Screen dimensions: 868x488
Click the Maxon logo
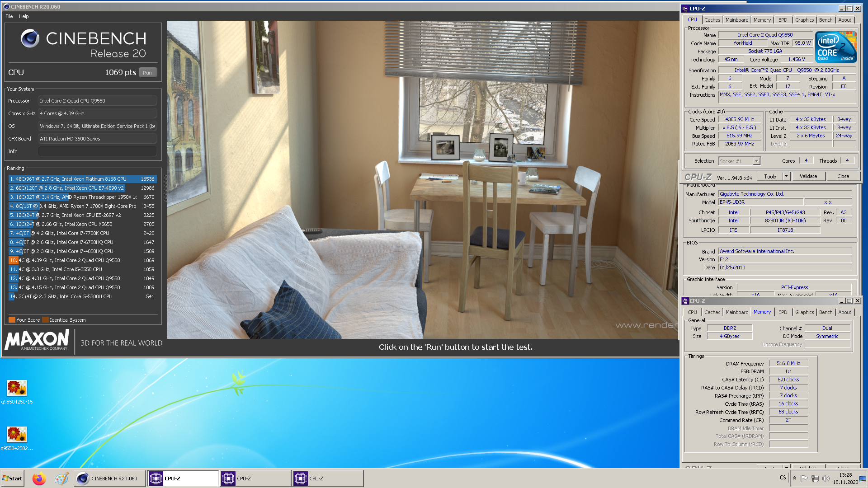(37, 340)
